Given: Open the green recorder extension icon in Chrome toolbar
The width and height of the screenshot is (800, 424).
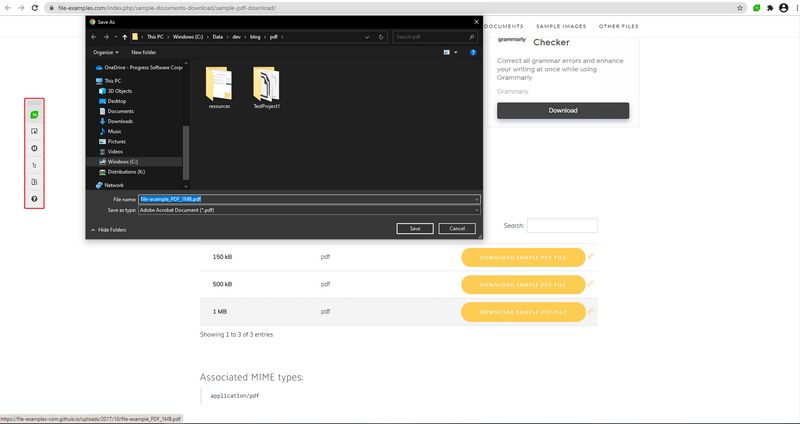Looking at the screenshot, I should 757,8.
